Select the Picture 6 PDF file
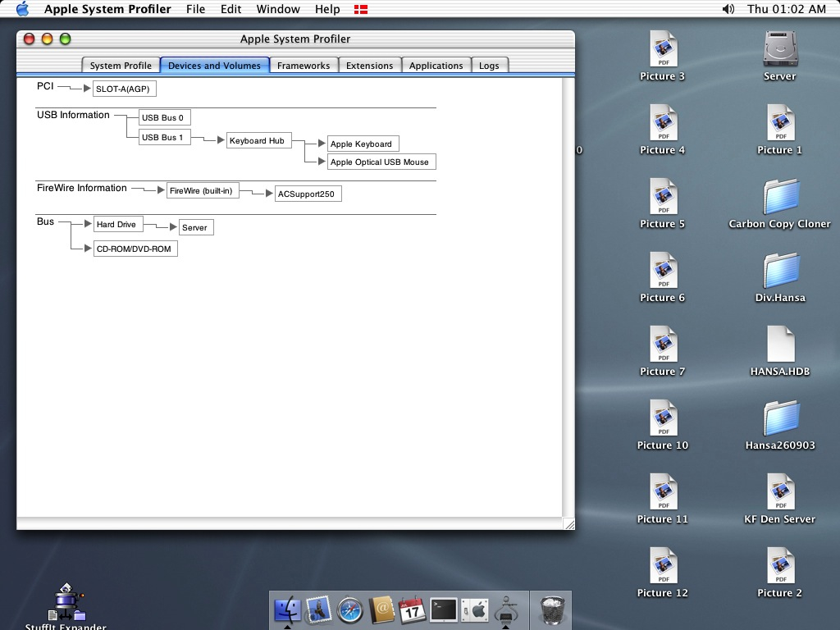Viewport: 840px width, 630px height. tap(663, 270)
